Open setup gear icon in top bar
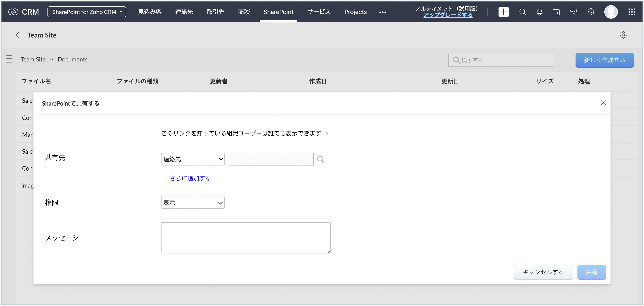The width and height of the screenshot is (644, 306). 591,12
